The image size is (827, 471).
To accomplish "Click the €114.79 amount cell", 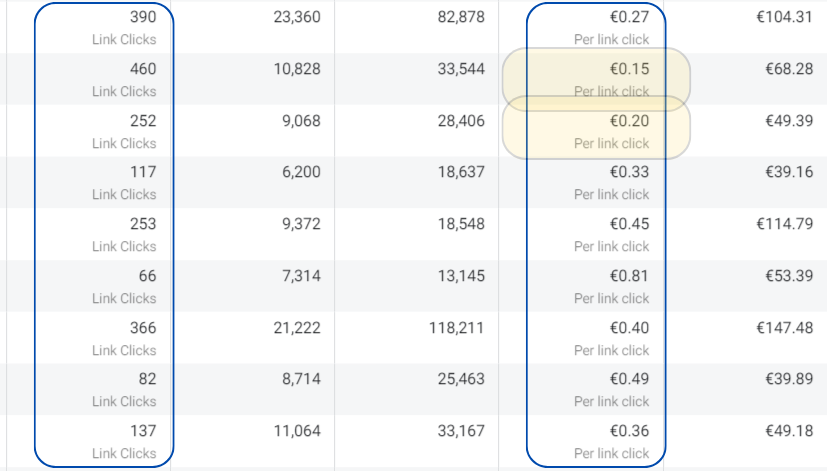I will pyautogui.click(x=785, y=225).
